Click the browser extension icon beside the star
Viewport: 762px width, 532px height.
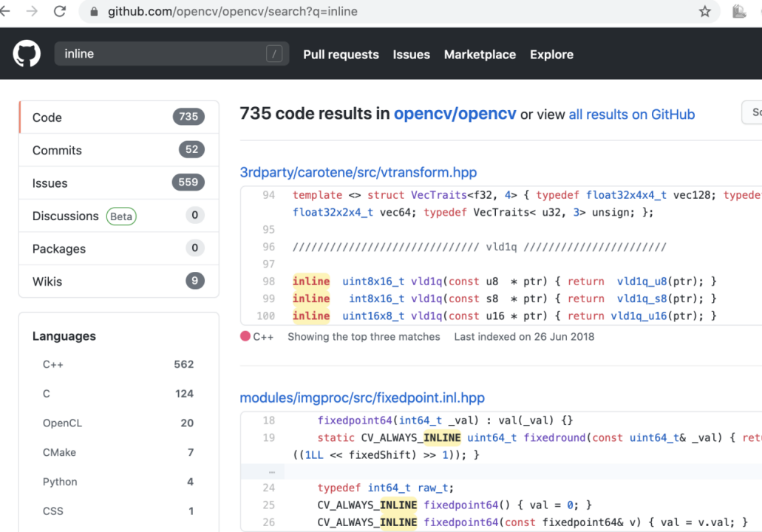coord(738,11)
